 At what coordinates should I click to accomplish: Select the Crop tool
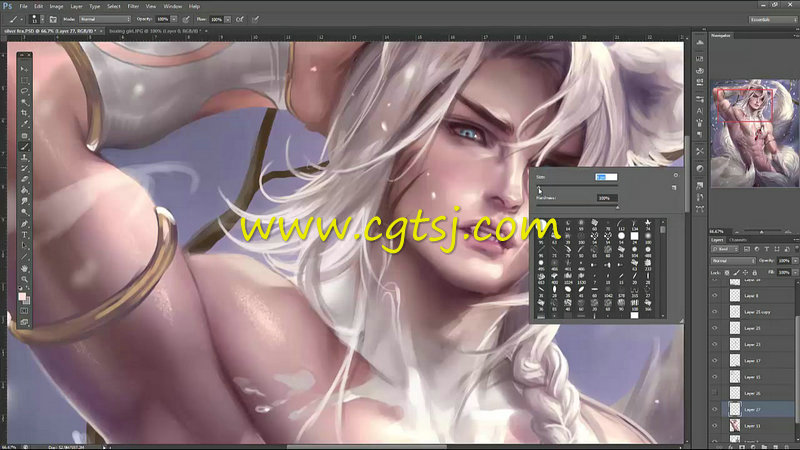24,113
